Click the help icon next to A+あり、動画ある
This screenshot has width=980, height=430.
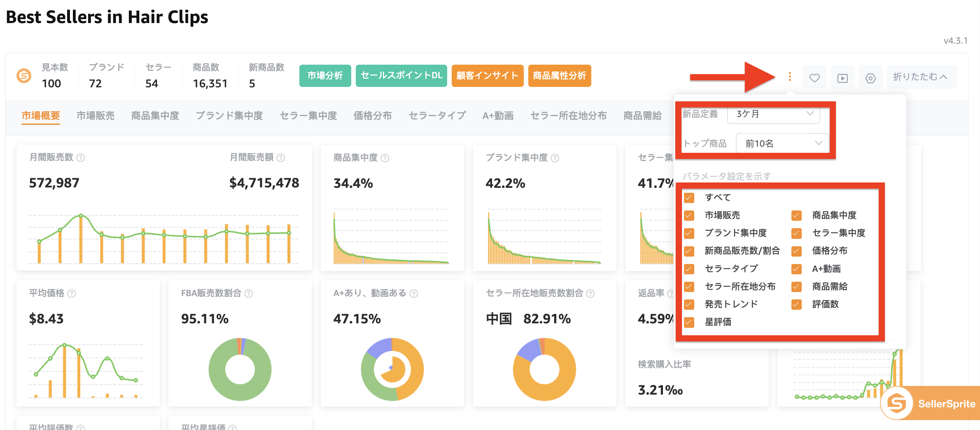(414, 294)
